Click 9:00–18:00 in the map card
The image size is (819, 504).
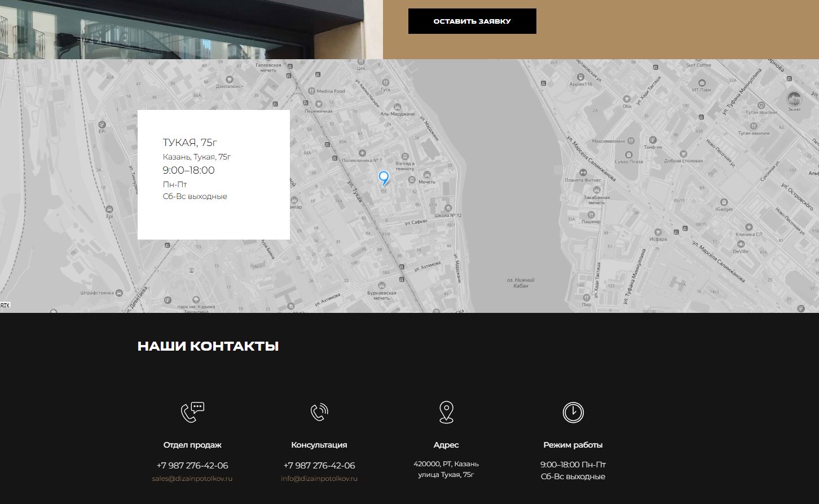[189, 170]
